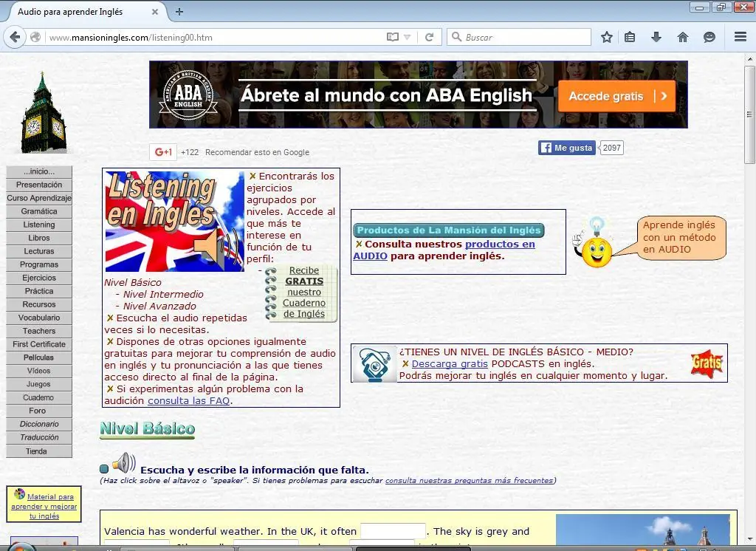Open the productos en AUDIO link
The width and height of the screenshot is (756, 551).
click(444, 250)
